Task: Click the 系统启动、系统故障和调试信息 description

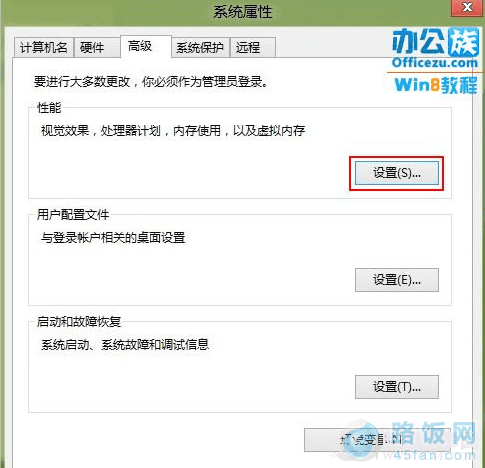Action: click(125, 344)
